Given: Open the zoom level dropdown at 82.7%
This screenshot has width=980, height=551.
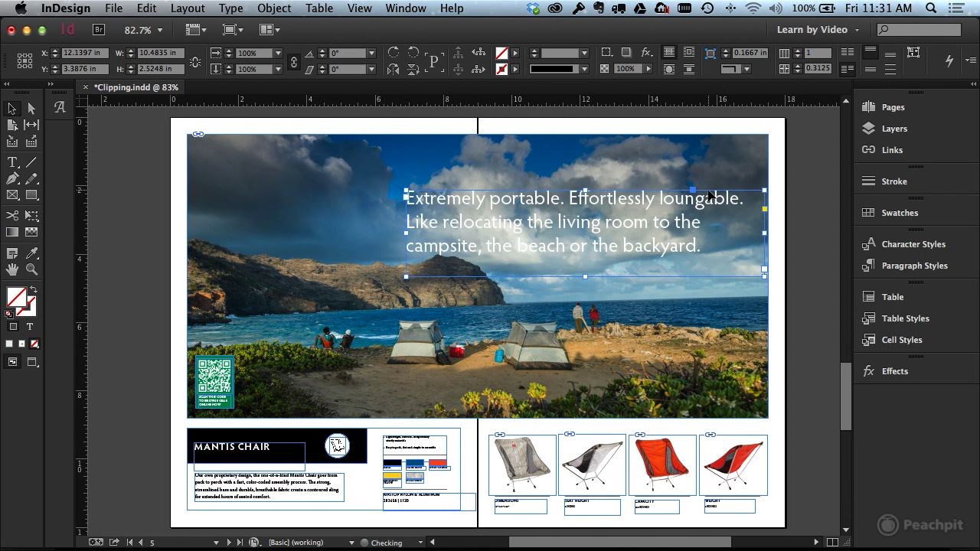Looking at the screenshot, I should tap(143, 30).
